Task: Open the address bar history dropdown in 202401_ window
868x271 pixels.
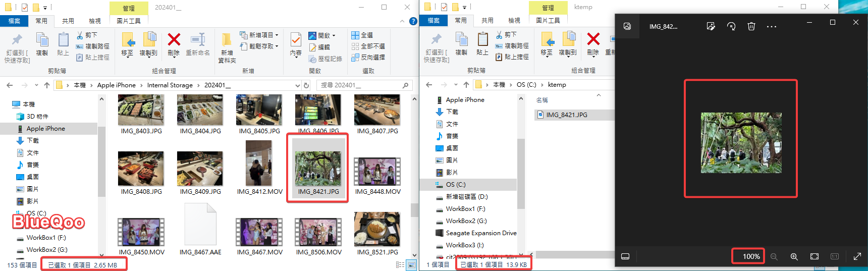Action: point(297,85)
